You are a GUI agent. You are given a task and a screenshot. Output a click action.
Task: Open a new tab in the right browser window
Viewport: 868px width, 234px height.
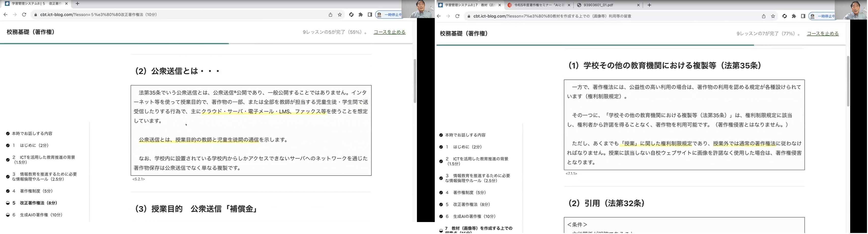coord(649,5)
